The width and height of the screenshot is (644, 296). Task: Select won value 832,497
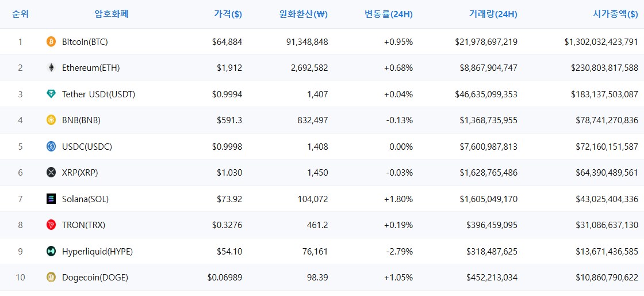[313, 120]
